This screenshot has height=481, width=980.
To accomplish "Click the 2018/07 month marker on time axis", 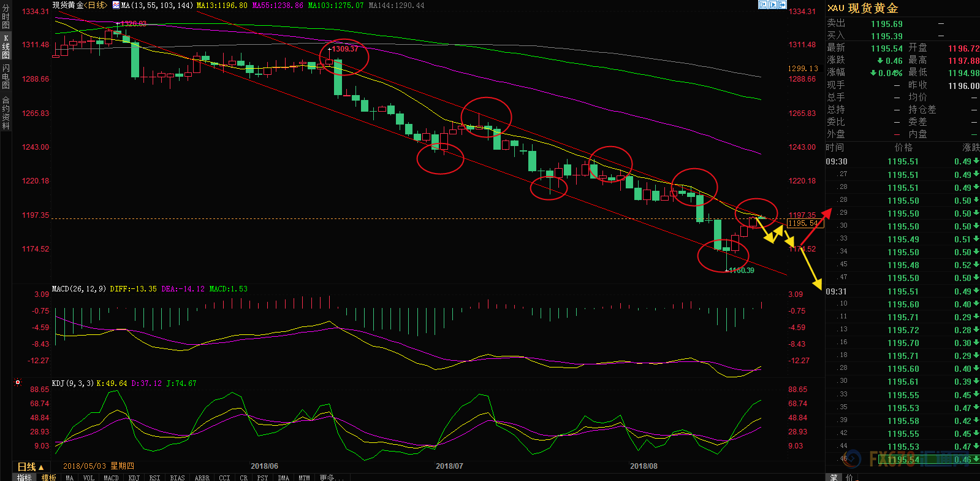I will pos(449,466).
